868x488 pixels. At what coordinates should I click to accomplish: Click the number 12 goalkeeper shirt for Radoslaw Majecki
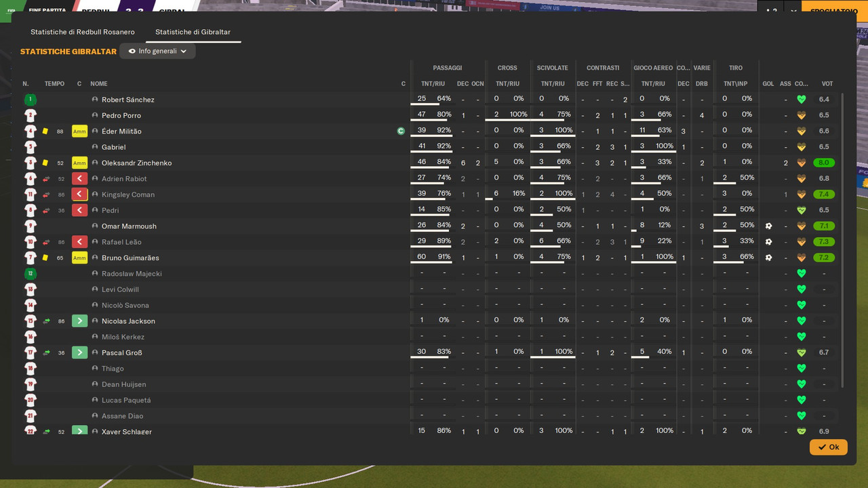pos(30,274)
